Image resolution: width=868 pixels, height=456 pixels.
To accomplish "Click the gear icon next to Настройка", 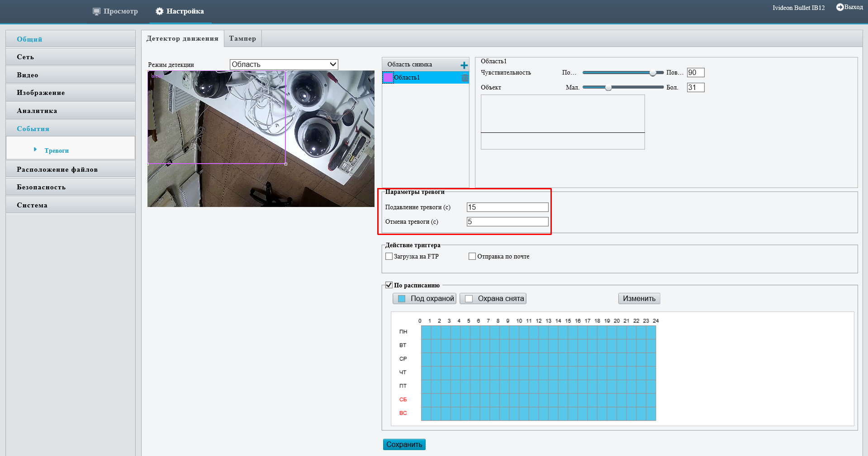I will tap(159, 11).
